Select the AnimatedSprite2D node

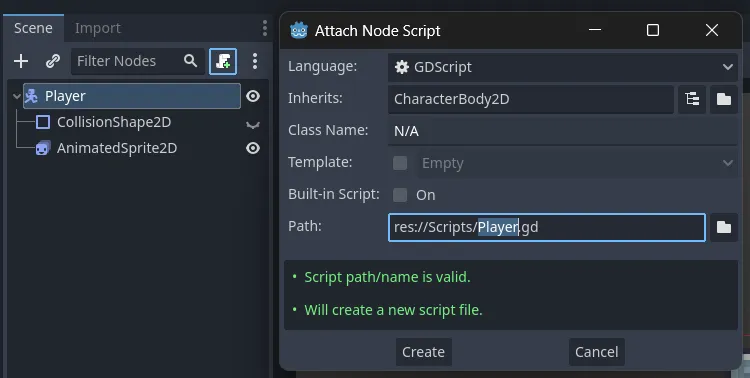(x=117, y=148)
